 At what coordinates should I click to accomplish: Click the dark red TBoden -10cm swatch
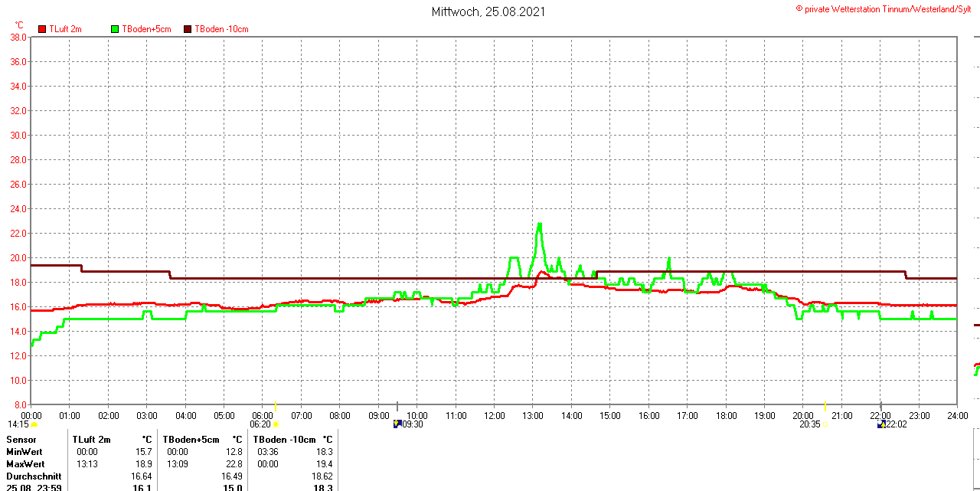click(x=188, y=29)
